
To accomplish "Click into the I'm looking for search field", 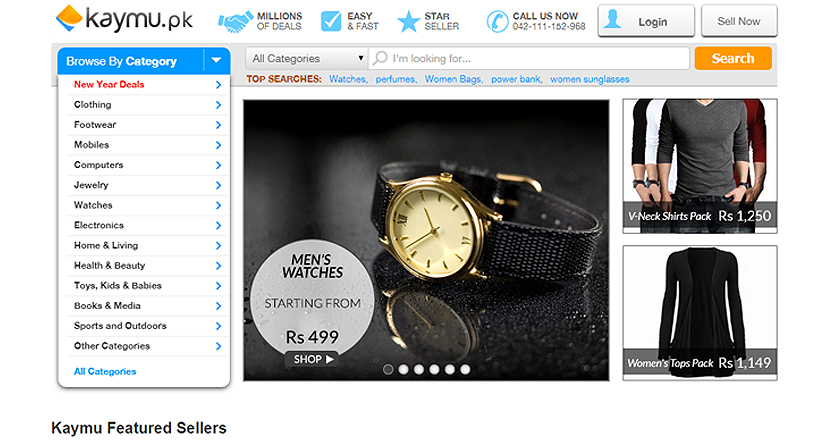I will coord(529,58).
